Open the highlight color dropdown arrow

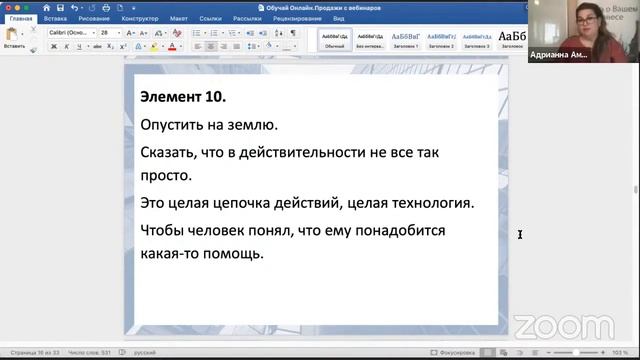coord(163,47)
